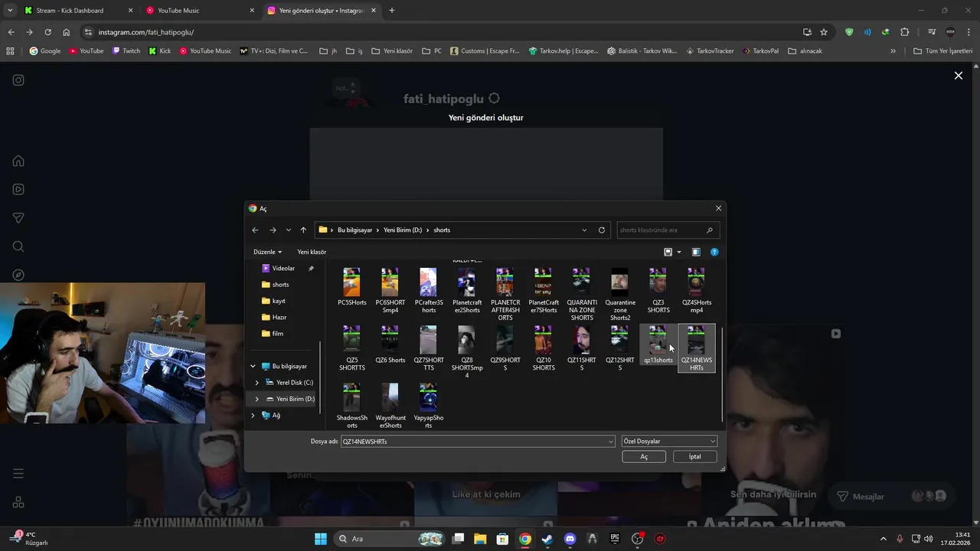This screenshot has width=980, height=551.
Task: Click the 'shorts klasöründe ara' search field
Action: pyautogui.click(x=668, y=230)
